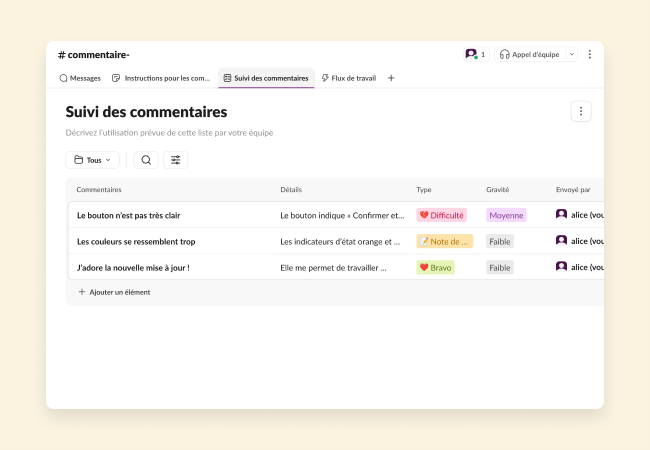Open the Tous view dropdown
This screenshot has height=450, width=650.
click(x=92, y=160)
